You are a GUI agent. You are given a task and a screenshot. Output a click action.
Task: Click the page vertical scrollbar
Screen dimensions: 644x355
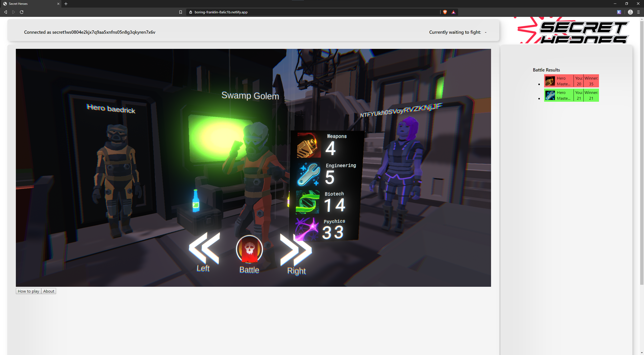642,151
